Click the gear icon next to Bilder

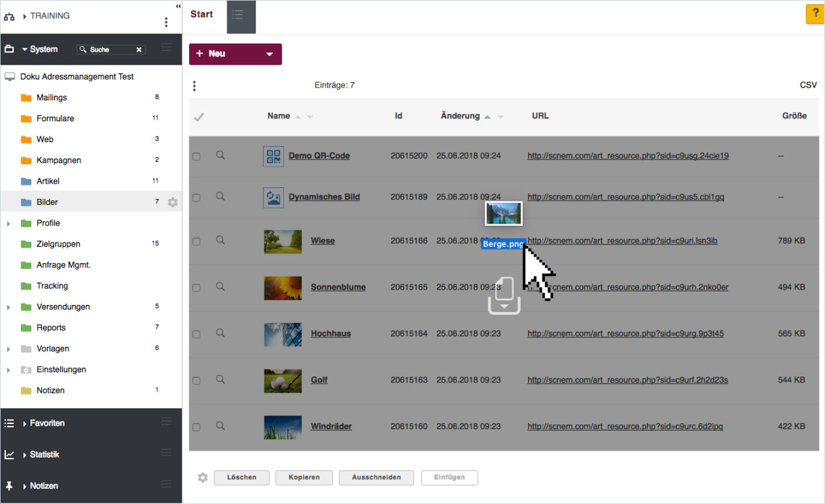tap(173, 202)
